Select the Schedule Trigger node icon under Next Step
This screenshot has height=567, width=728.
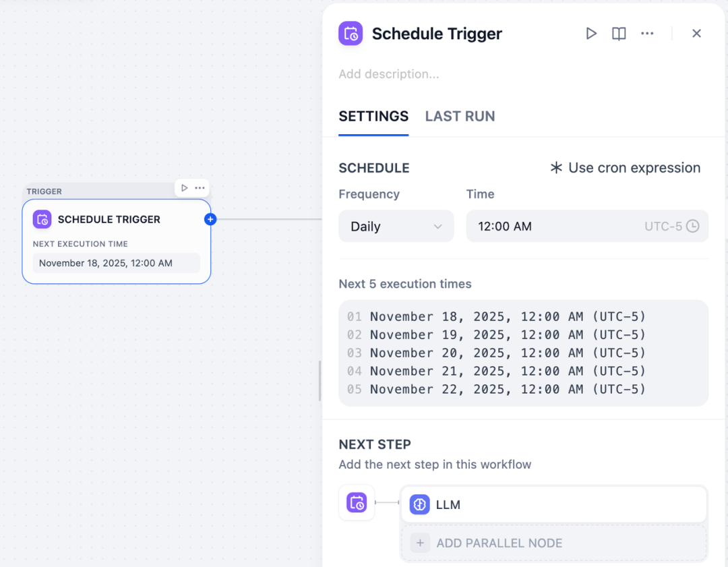357,503
